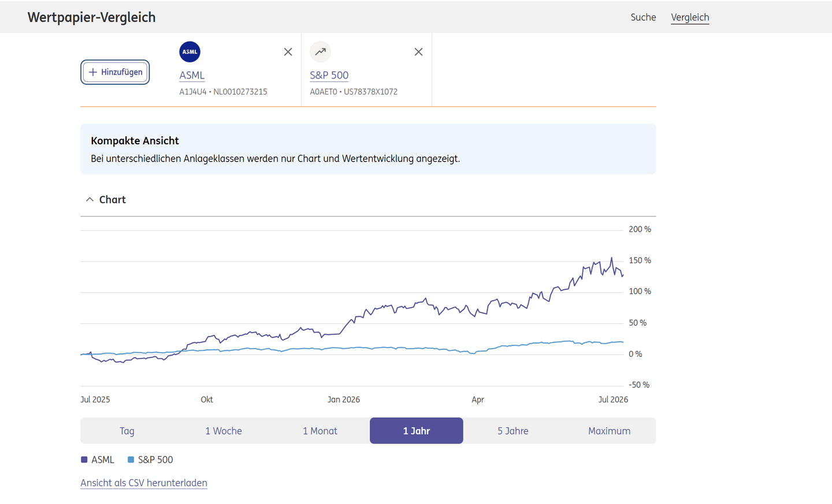Click the Jul 2026 axis label
The width and height of the screenshot is (832, 504).
[x=613, y=400]
